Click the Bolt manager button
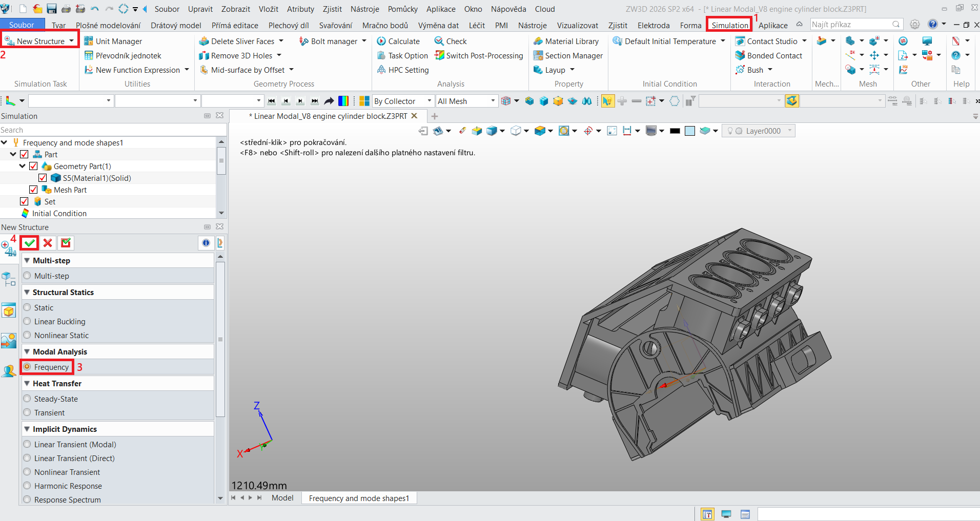 click(329, 41)
